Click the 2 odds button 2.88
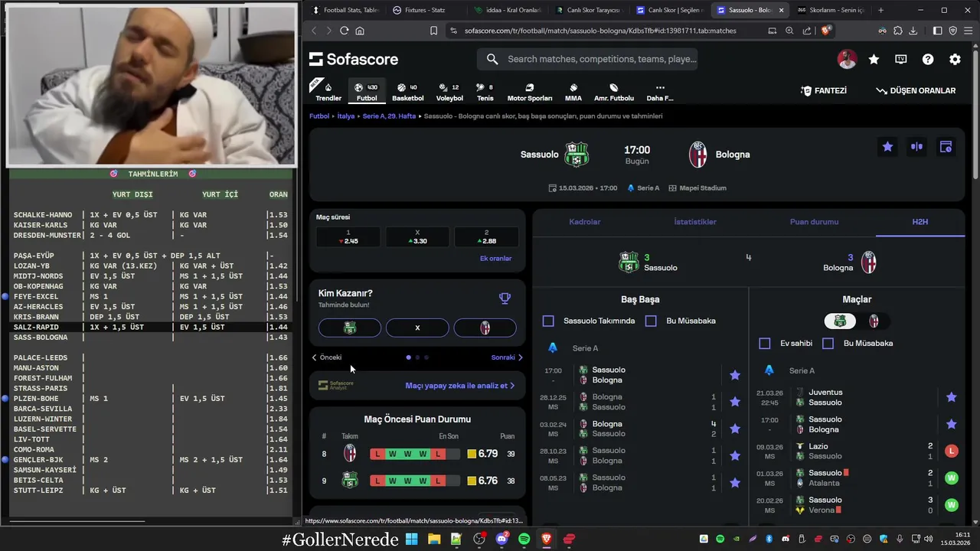 pos(486,237)
